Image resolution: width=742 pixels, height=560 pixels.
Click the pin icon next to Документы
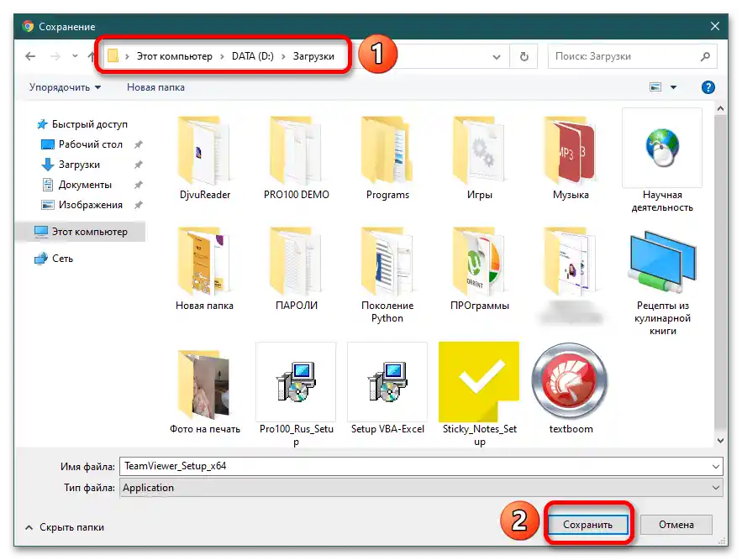(138, 185)
